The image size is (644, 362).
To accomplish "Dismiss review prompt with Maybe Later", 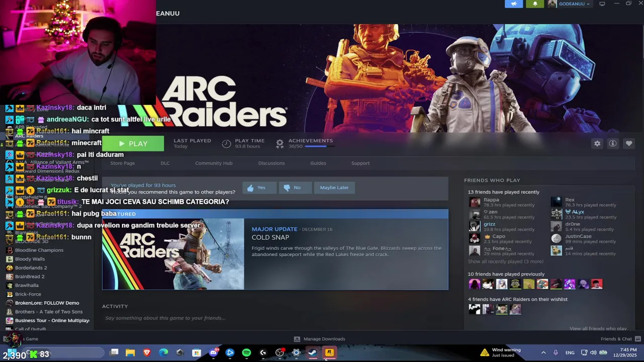I will pos(334,188).
